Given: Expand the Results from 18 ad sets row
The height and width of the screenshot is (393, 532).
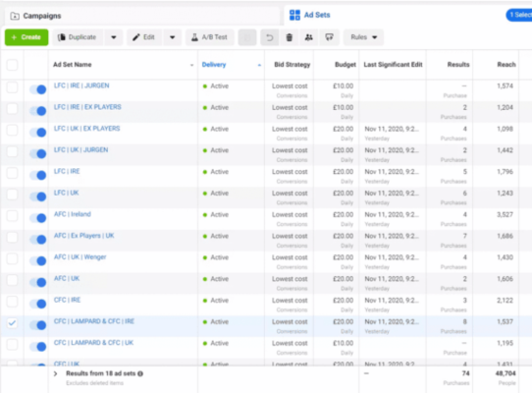Looking at the screenshot, I should click(55, 373).
